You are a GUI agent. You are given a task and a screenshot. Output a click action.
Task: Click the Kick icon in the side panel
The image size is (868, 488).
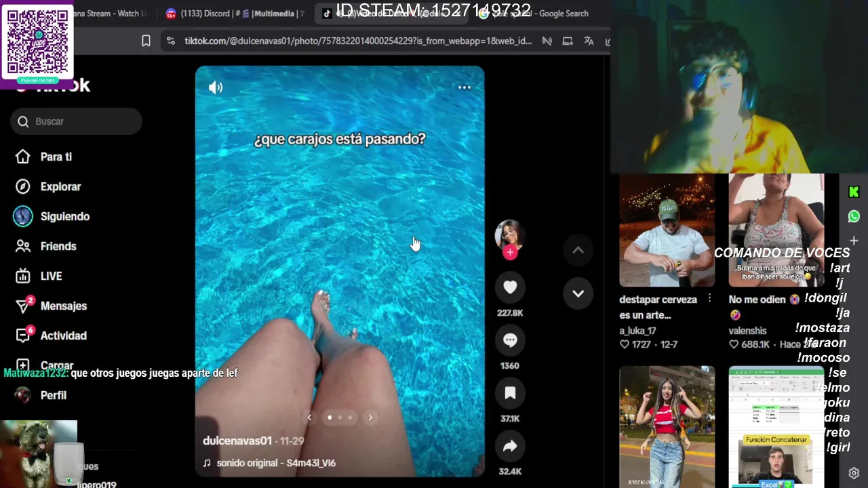pos(854,192)
